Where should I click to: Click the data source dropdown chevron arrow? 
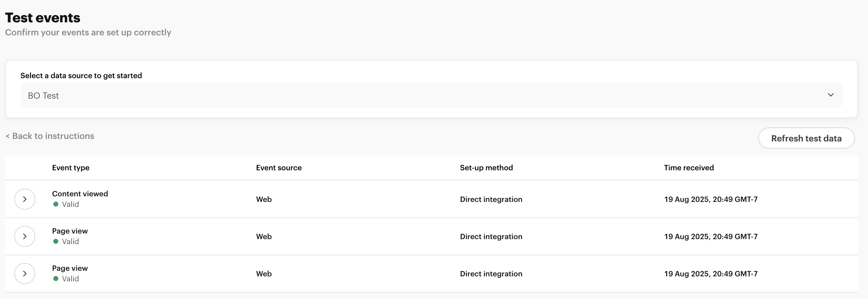[x=830, y=95]
